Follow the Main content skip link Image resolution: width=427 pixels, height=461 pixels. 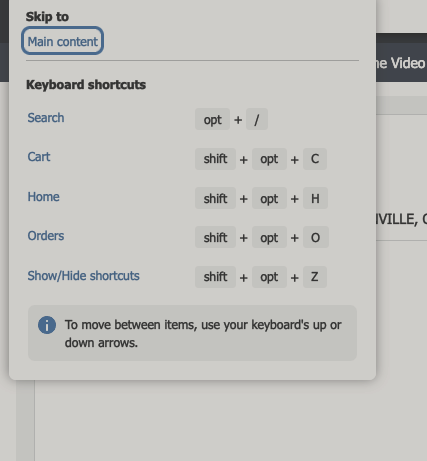coord(62,42)
